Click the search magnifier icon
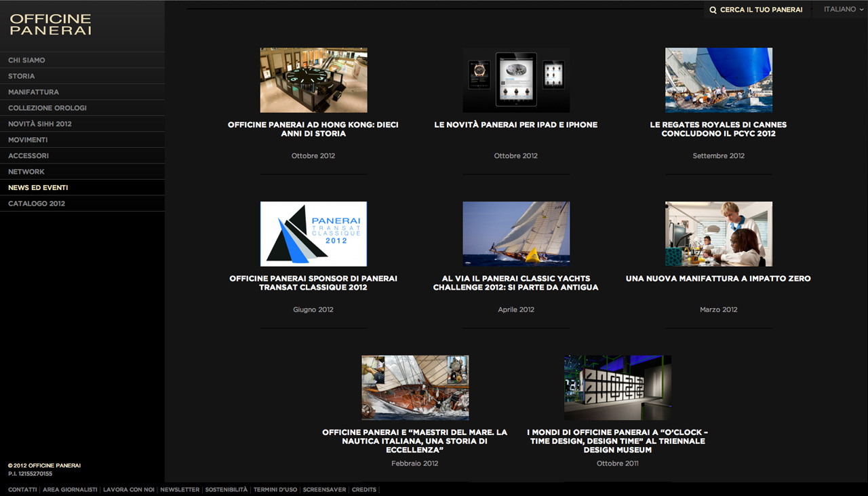Viewport: 868px width, 496px height. pyautogui.click(x=713, y=10)
